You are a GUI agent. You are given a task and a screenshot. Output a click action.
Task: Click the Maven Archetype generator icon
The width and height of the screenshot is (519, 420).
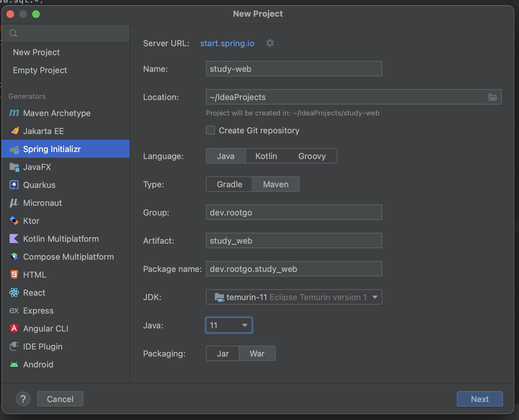(x=14, y=113)
